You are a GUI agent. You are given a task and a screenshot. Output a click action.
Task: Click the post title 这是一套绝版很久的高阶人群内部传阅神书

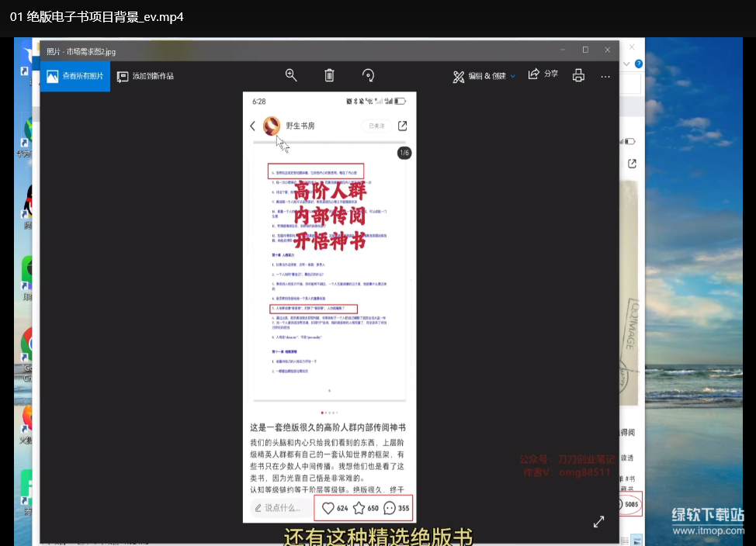click(328, 427)
